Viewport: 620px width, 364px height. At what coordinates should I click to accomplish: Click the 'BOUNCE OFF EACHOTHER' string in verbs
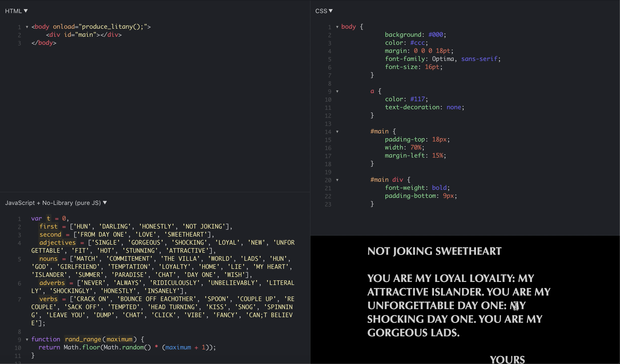click(x=157, y=299)
